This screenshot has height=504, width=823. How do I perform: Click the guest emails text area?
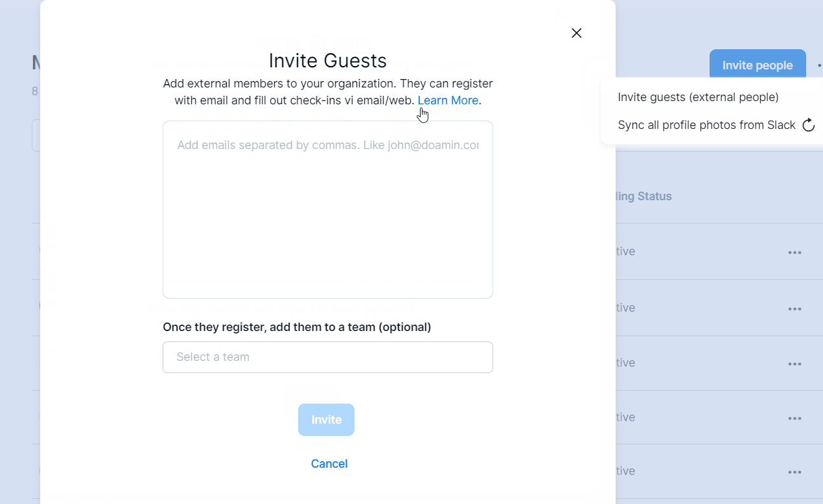(x=327, y=209)
